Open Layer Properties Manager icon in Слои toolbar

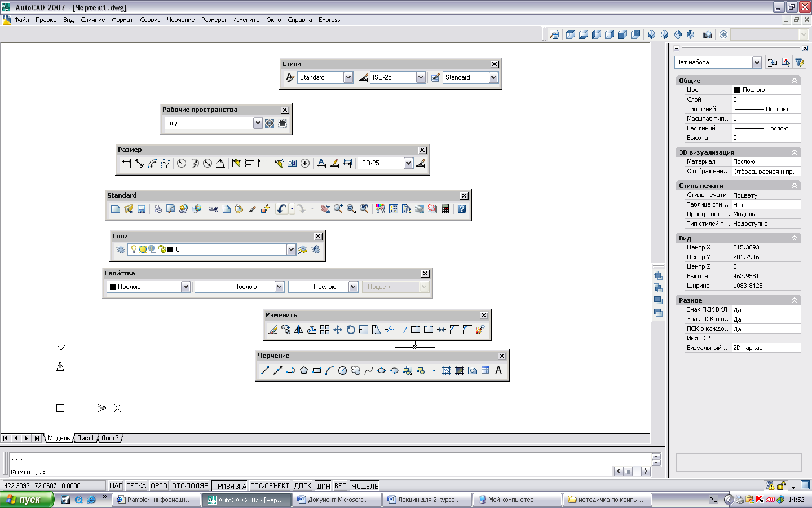[121, 249]
